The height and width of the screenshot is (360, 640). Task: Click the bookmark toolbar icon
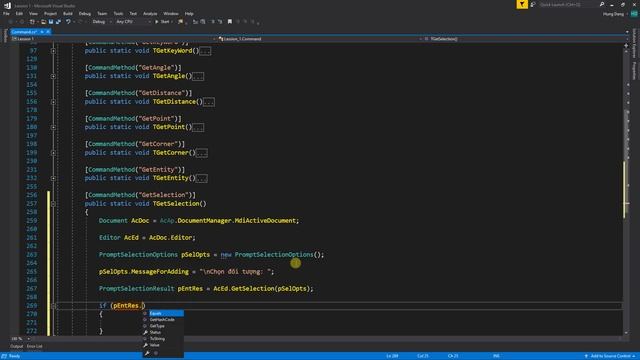(230, 22)
